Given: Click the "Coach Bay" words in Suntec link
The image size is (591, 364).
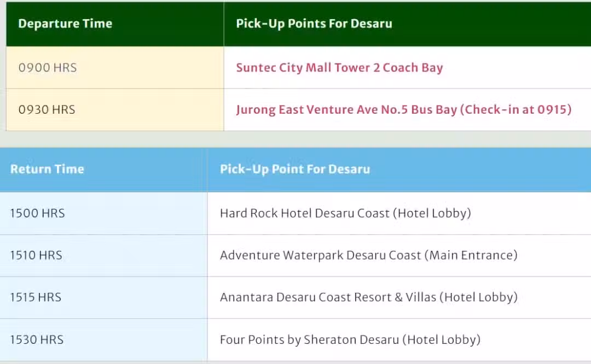Looking at the screenshot, I should pyautogui.click(x=413, y=68).
